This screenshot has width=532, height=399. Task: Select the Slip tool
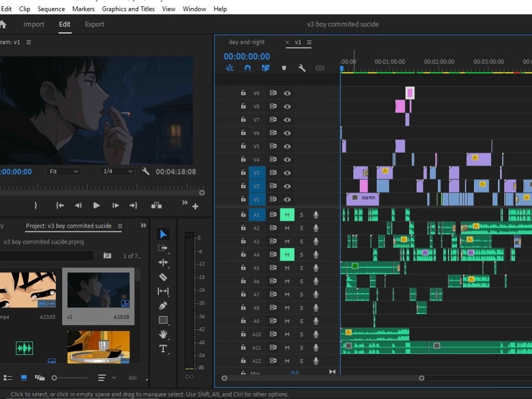tap(163, 291)
